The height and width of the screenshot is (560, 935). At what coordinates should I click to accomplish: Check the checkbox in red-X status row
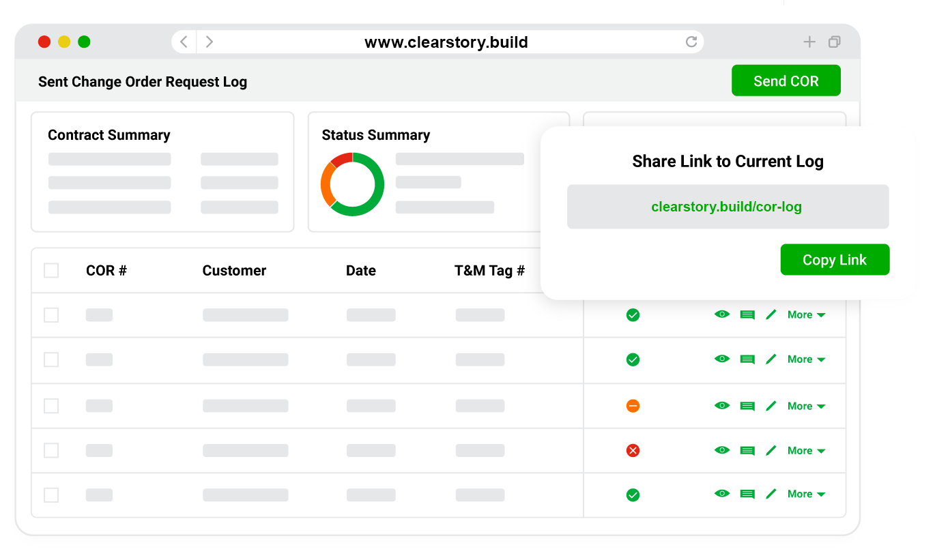pyautogui.click(x=51, y=450)
